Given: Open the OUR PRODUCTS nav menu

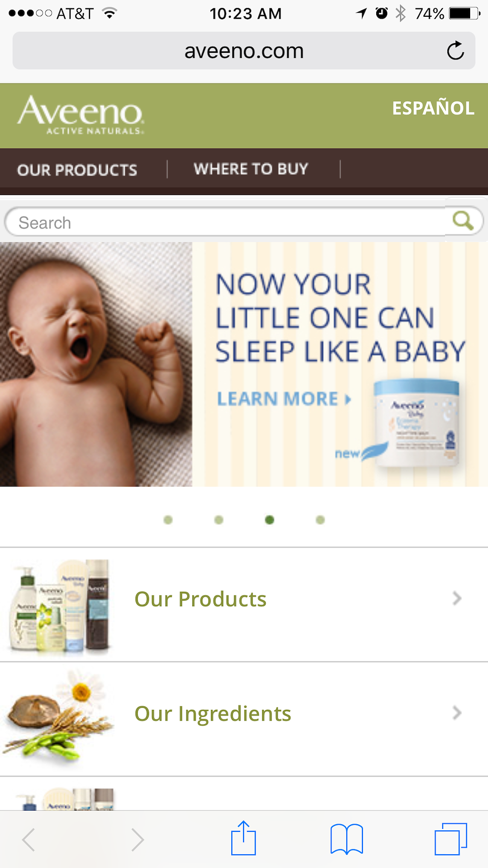Looking at the screenshot, I should (x=77, y=170).
